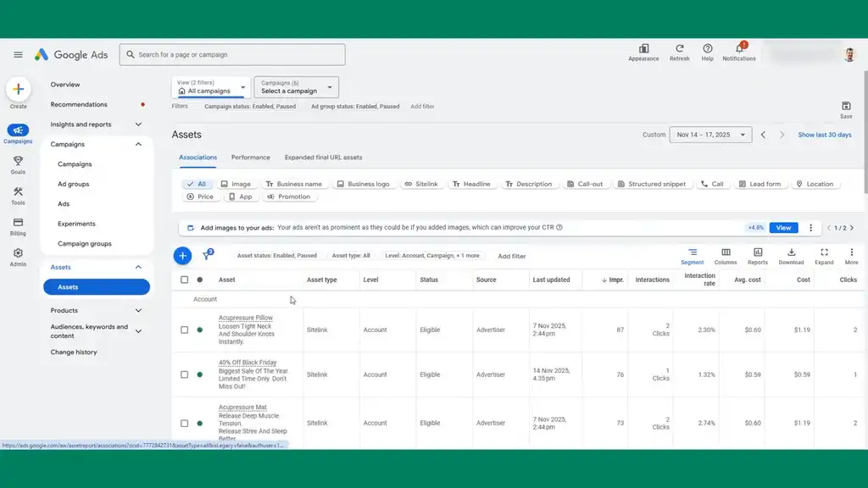Viewport: 868px width, 488px height.
Task: Expand the Select a campaign dropdown
Action: pyautogui.click(x=296, y=87)
